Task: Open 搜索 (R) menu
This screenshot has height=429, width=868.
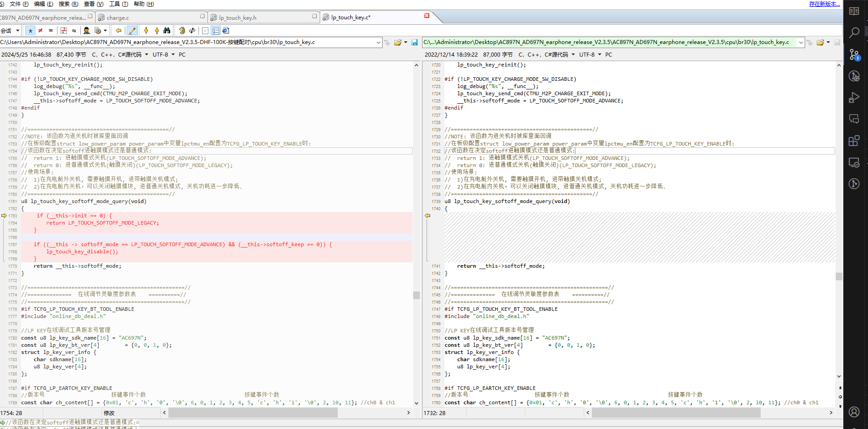Action: [68, 4]
